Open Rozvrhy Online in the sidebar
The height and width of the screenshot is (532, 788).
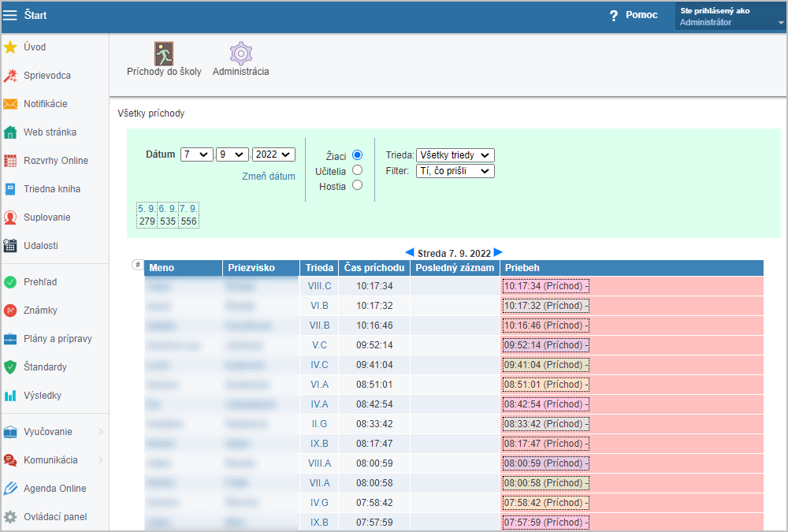click(55, 161)
